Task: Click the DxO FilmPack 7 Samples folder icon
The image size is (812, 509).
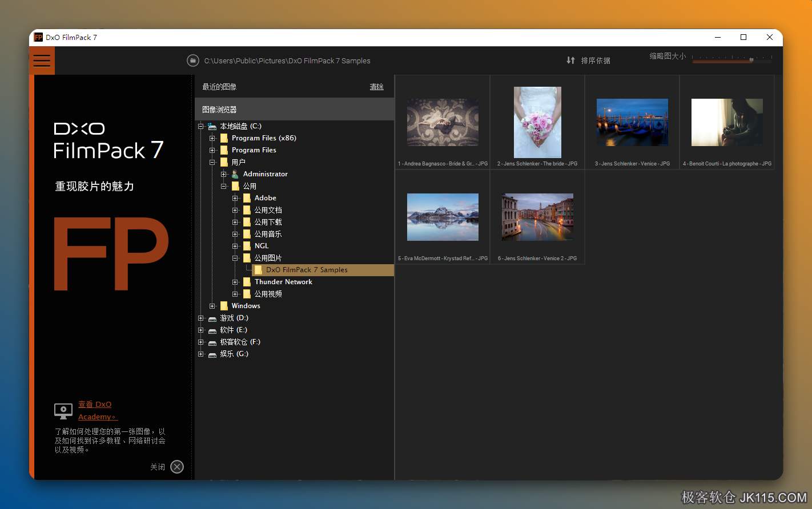Action: [x=258, y=270]
